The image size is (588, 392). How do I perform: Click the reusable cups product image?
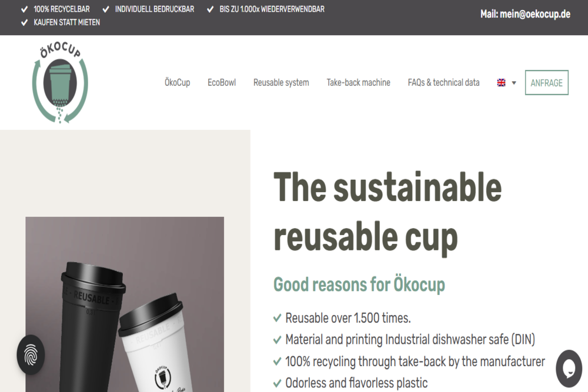125,304
